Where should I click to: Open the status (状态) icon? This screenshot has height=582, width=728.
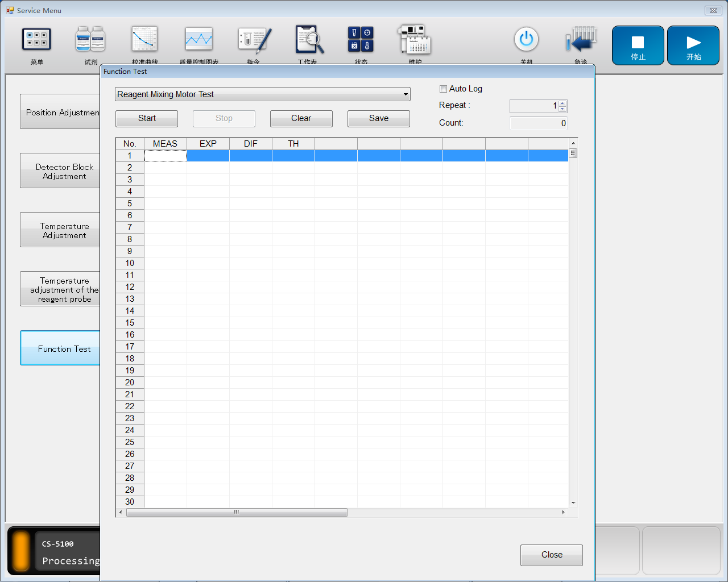[x=361, y=40]
